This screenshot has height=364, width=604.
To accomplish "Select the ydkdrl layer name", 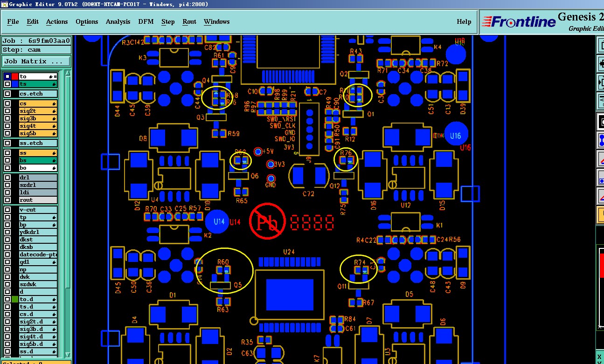I will point(38,232).
